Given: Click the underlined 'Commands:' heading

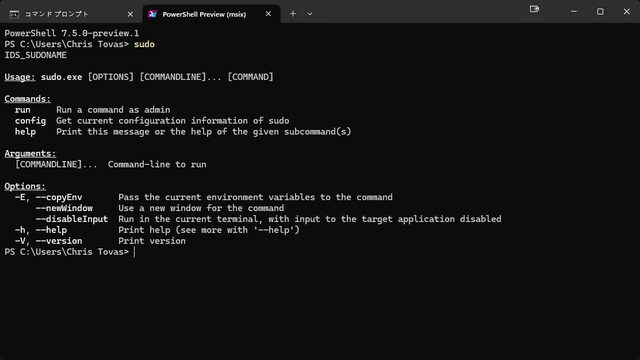Looking at the screenshot, I should [28, 99].
